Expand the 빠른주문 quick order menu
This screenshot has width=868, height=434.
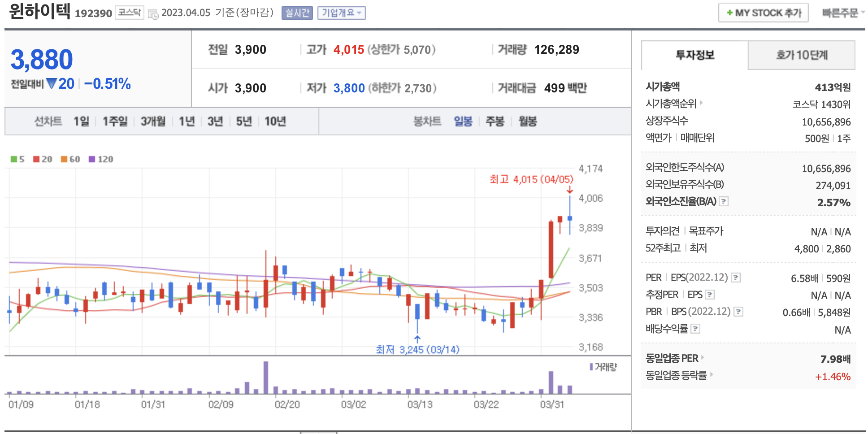[842, 13]
